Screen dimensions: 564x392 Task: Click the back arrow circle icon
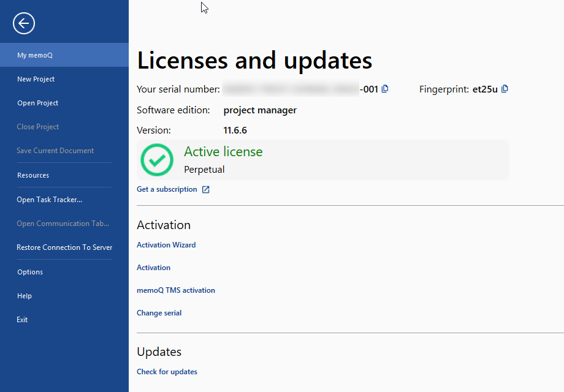click(24, 24)
